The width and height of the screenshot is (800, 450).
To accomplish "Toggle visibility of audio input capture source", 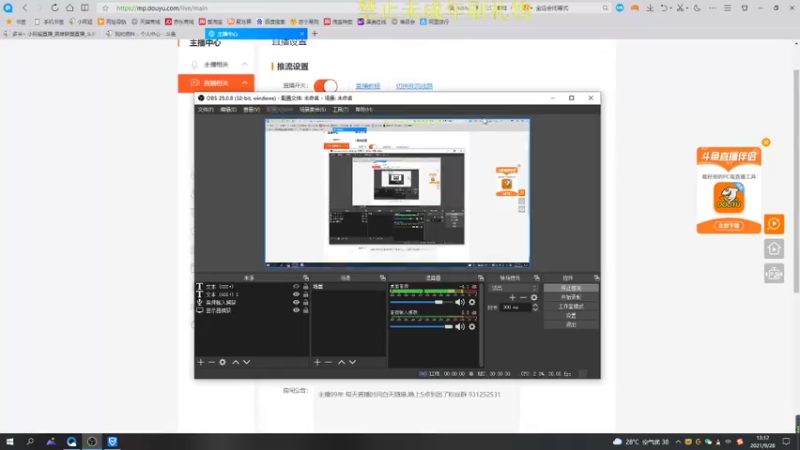I will pyautogui.click(x=296, y=302).
